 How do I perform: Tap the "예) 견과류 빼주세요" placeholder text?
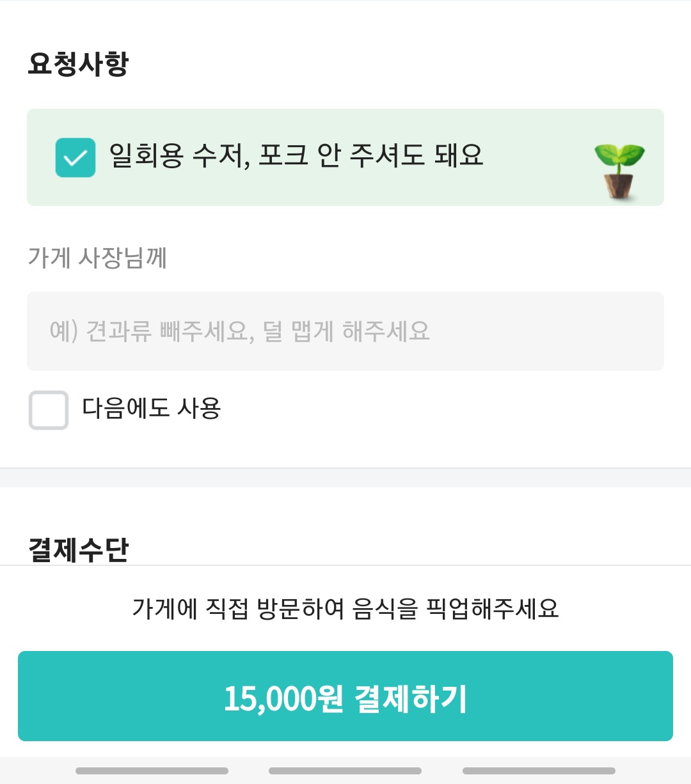(x=240, y=331)
